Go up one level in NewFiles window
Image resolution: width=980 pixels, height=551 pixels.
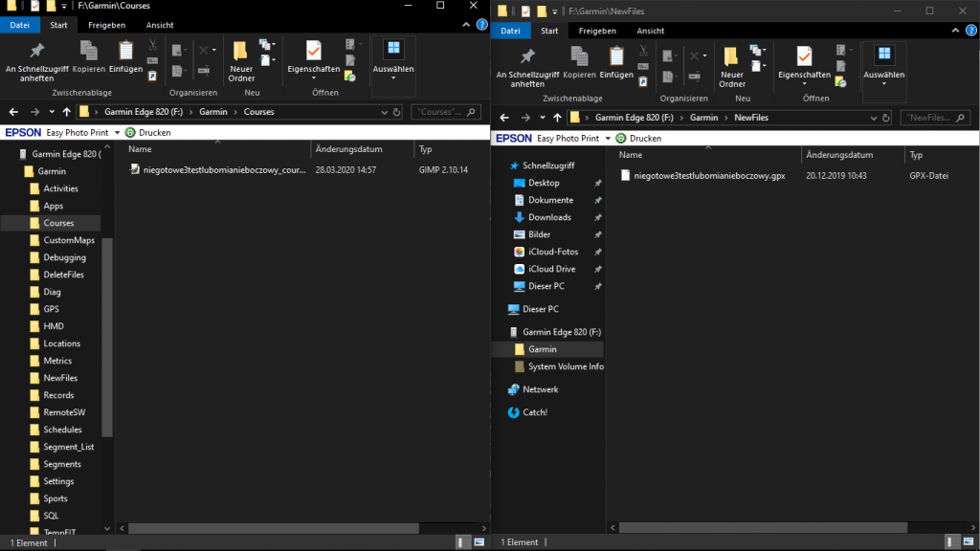click(x=555, y=118)
